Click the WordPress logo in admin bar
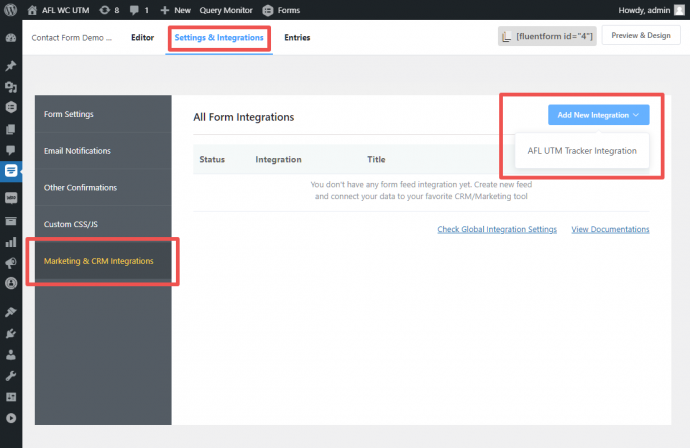 click(x=11, y=10)
